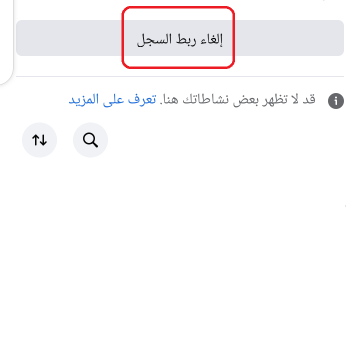Open the تعرف على المزيد link
Image resolution: width=360 pixels, height=360 pixels.
coord(112,100)
